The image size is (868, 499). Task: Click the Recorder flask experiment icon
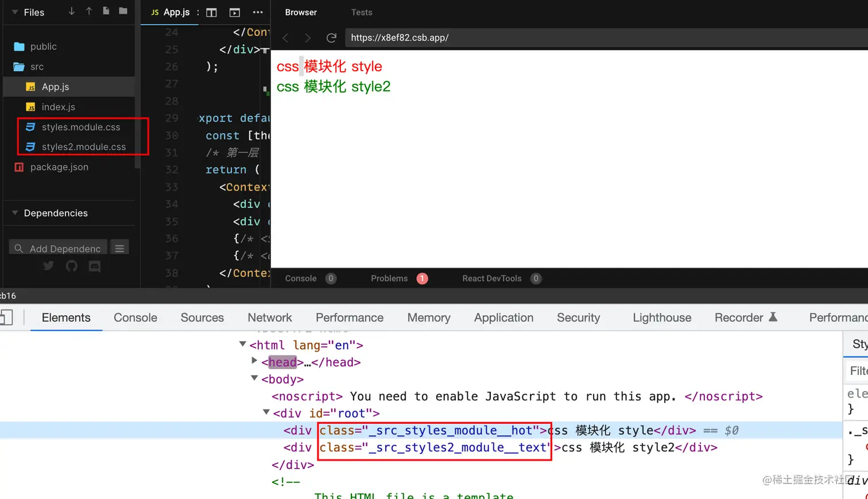click(x=773, y=317)
